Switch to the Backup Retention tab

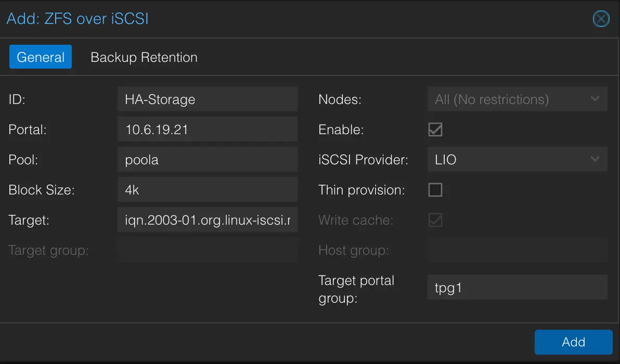[144, 57]
